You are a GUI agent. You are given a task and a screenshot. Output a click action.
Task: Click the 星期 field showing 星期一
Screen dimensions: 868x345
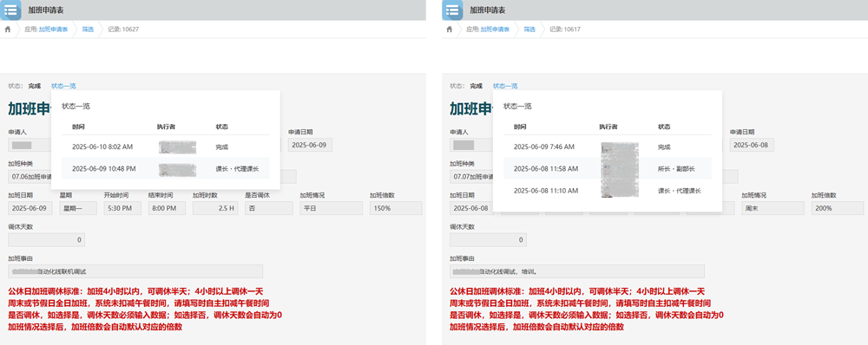tap(78, 208)
